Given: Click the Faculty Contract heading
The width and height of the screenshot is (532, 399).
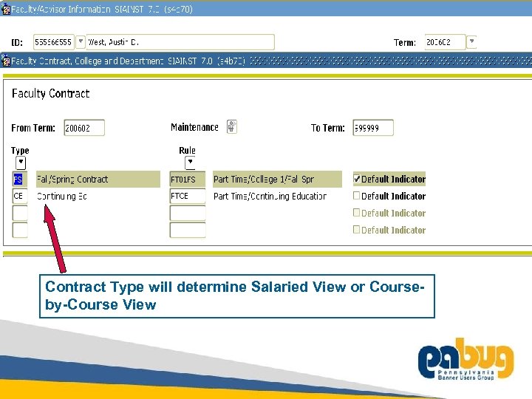Looking at the screenshot, I should point(50,93).
